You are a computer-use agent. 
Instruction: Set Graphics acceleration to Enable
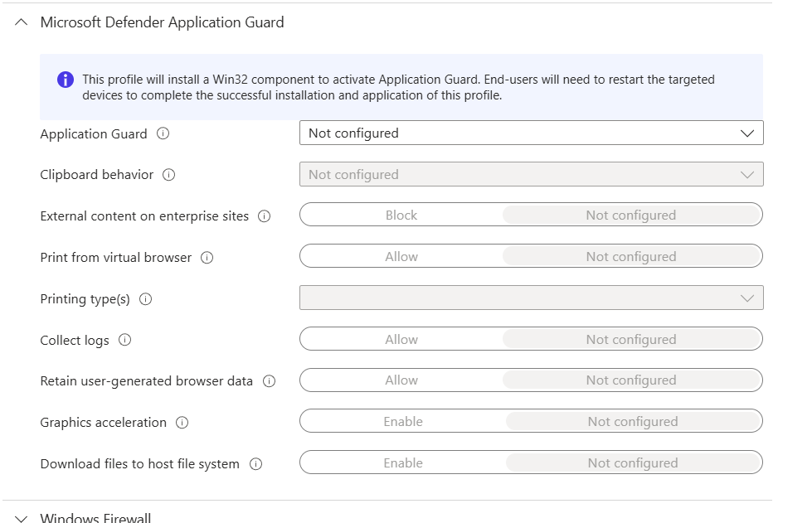[x=403, y=421]
